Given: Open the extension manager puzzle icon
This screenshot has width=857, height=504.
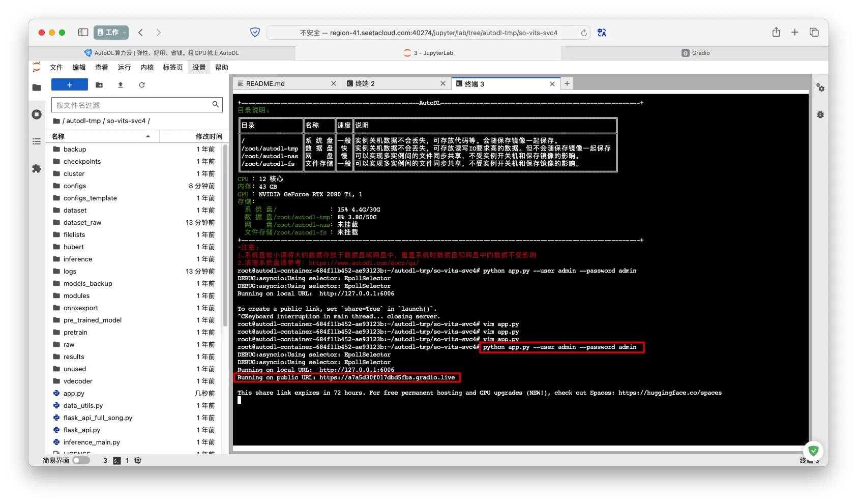Looking at the screenshot, I should coord(37,168).
